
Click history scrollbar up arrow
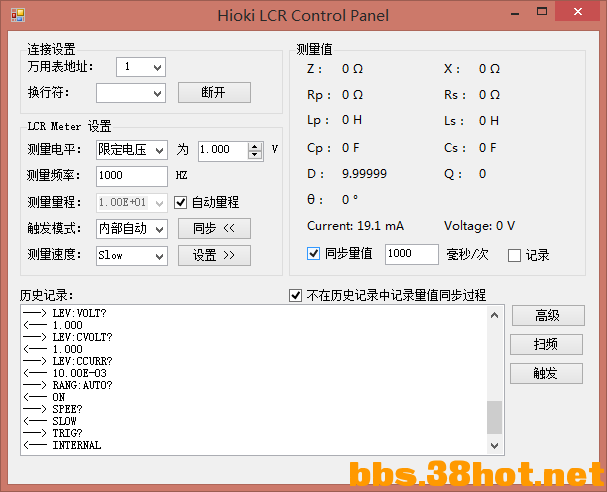(x=494, y=315)
